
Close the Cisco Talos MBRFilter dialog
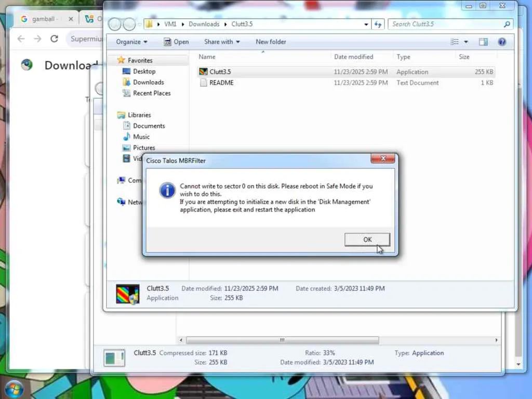pos(383,158)
